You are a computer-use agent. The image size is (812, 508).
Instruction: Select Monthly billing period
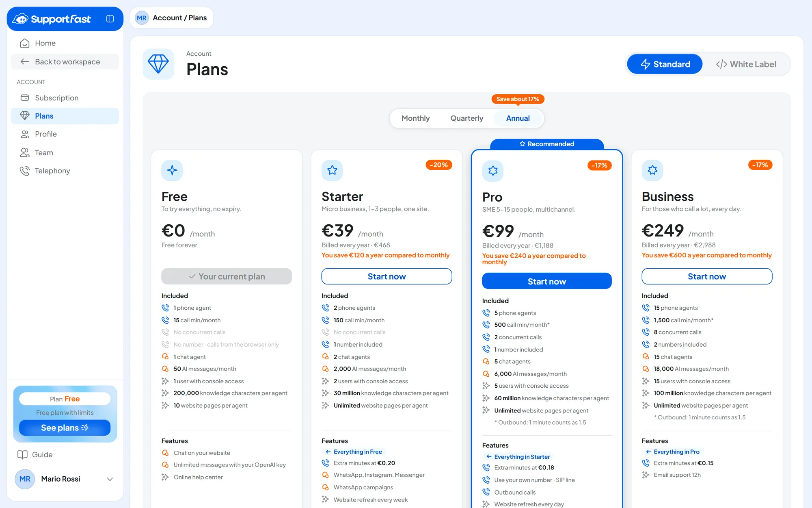point(415,118)
